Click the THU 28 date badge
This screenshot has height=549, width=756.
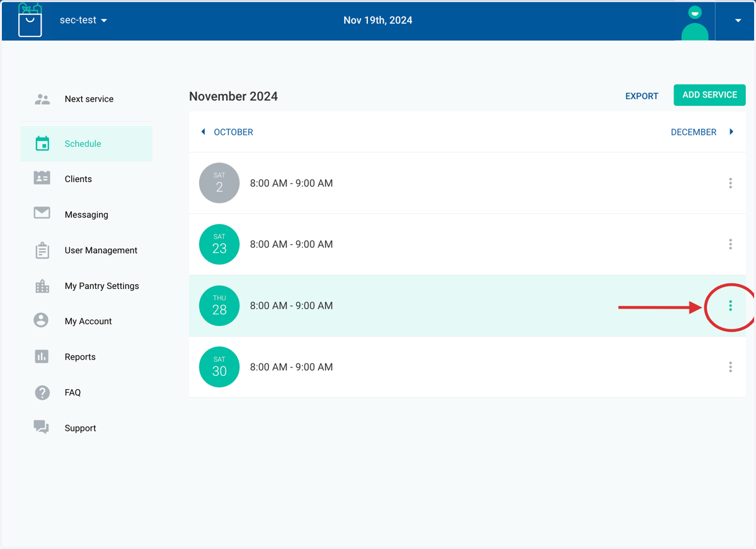(219, 305)
